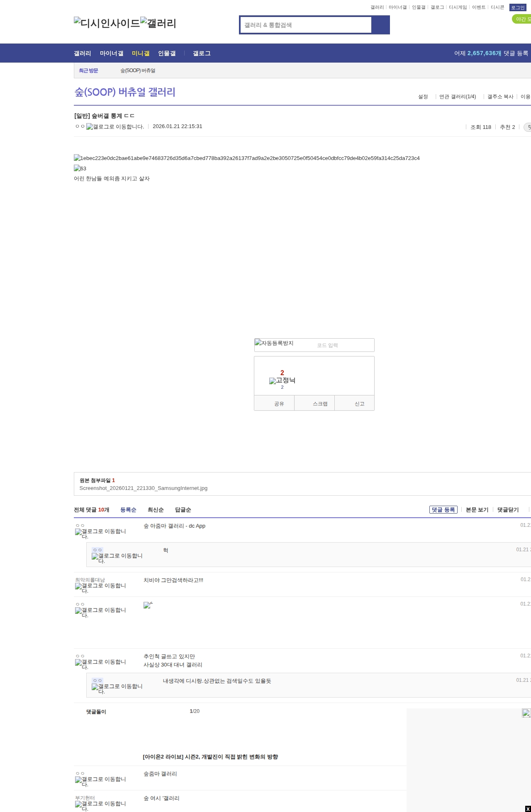Open 숲(SOOP) 버츄얼 in recent visits

[x=138, y=70]
